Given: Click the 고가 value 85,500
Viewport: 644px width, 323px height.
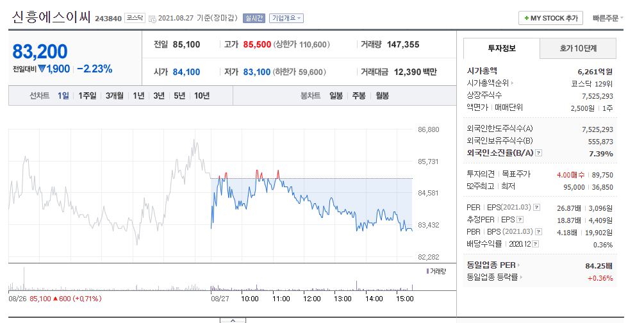Looking at the screenshot, I should pyautogui.click(x=257, y=44).
